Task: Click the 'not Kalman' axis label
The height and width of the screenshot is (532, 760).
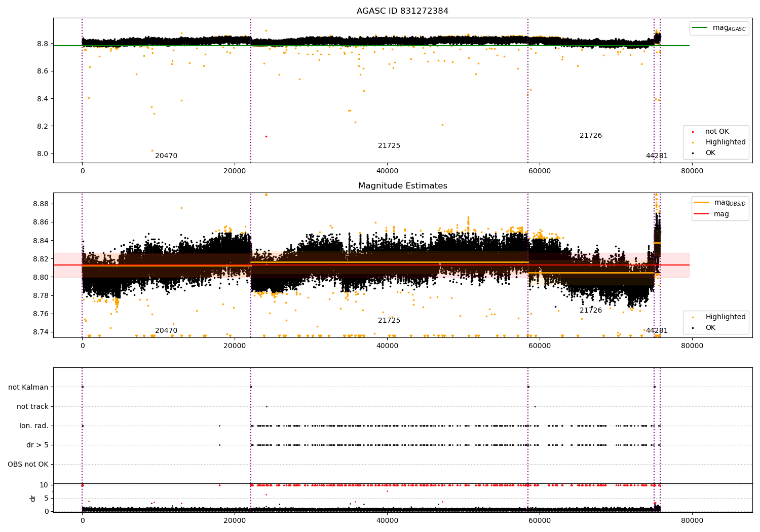Action: pyautogui.click(x=28, y=387)
